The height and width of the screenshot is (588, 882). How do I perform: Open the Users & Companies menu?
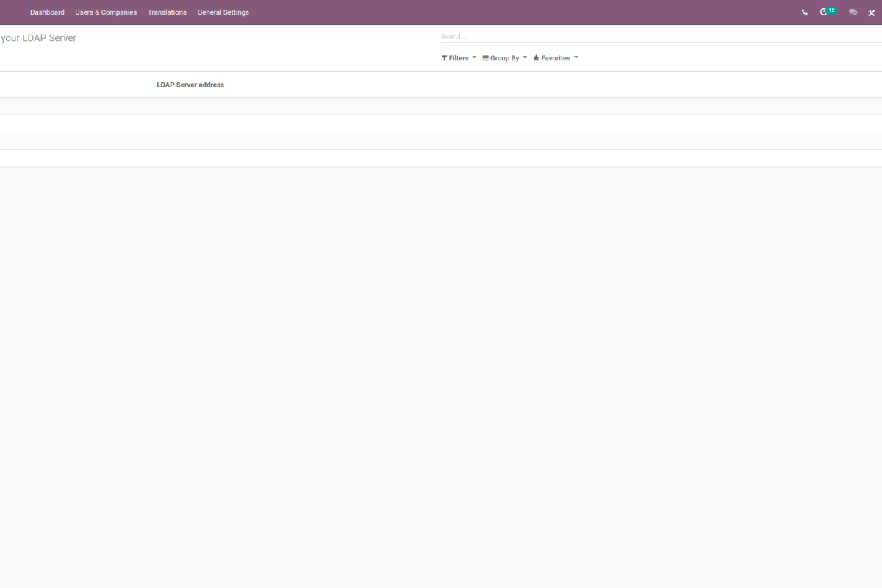click(x=106, y=12)
